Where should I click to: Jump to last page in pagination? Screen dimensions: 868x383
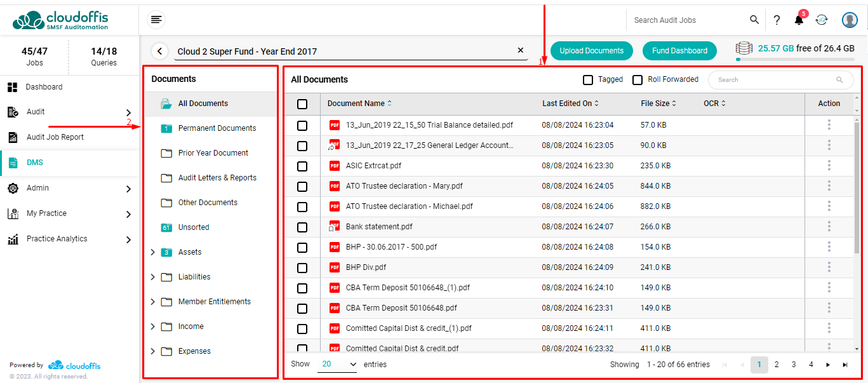click(845, 365)
